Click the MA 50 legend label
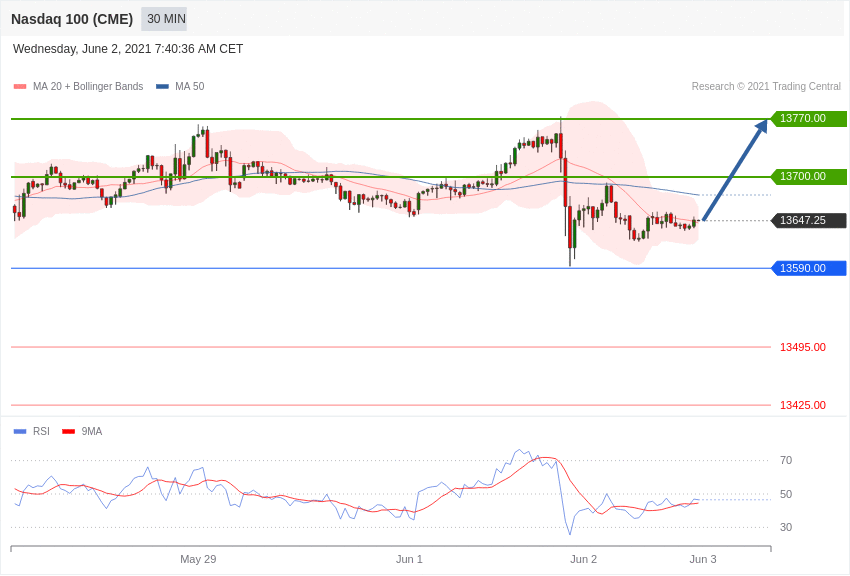The width and height of the screenshot is (850, 576). [x=190, y=87]
